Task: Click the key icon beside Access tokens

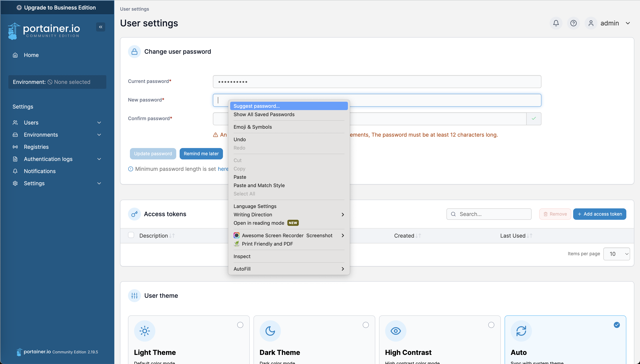Action: pos(134,214)
